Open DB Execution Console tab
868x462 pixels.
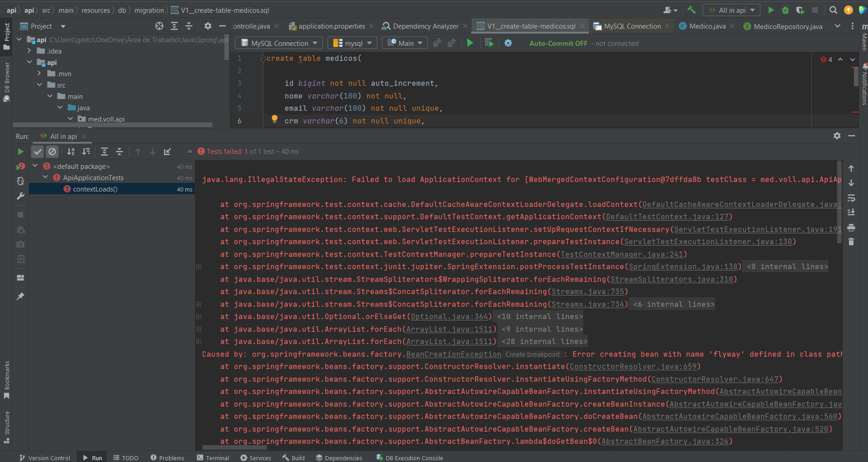[x=409, y=457]
